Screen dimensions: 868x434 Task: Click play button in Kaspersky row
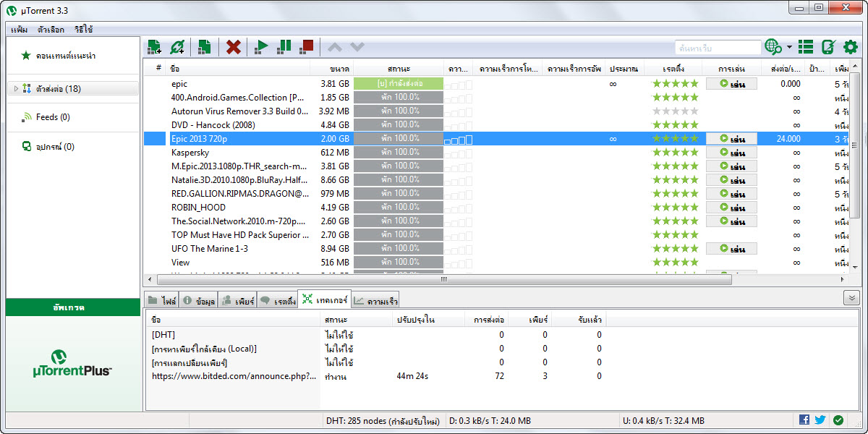coord(731,153)
